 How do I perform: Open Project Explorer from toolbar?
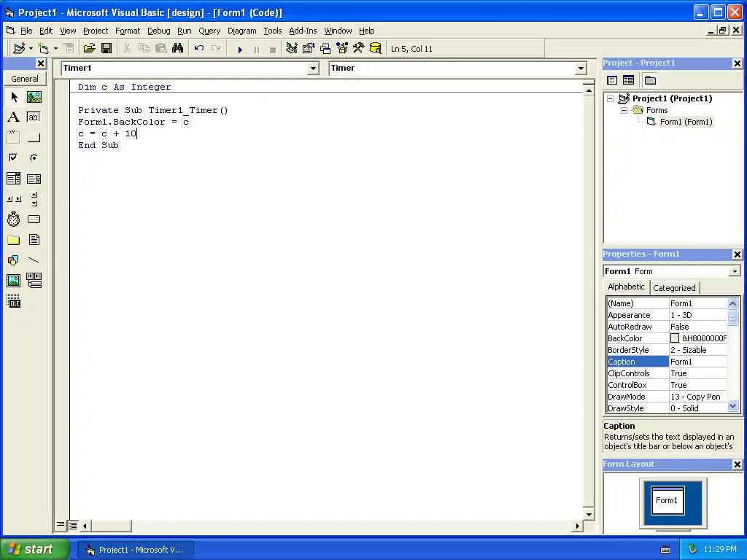292,49
